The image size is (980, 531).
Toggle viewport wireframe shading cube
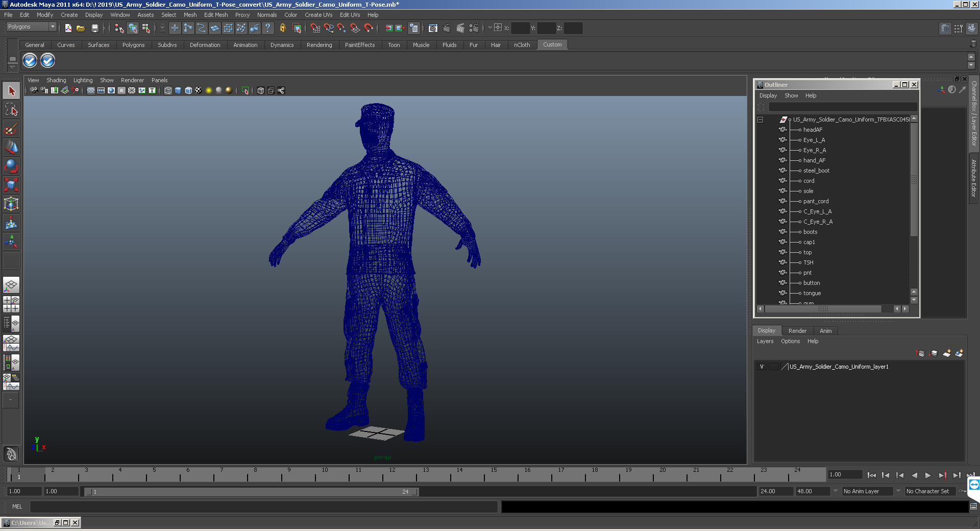click(168, 90)
